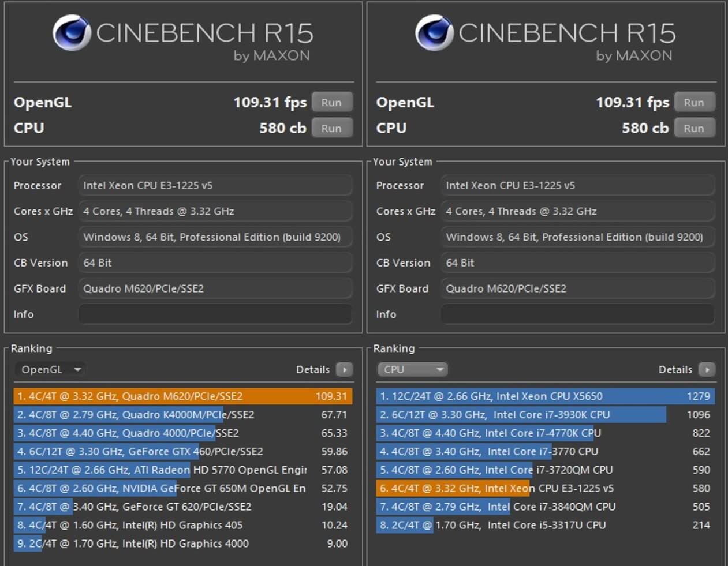Click GFX Board value in the left window

click(x=215, y=288)
